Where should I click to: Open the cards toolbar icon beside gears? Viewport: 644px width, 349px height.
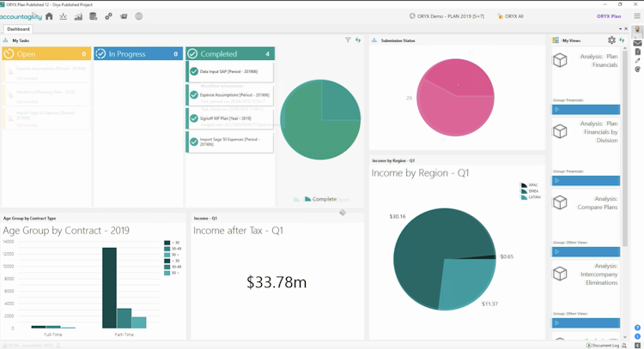tap(124, 16)
